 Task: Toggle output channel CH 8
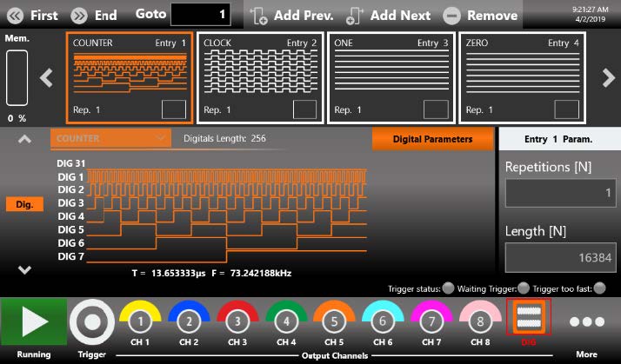click(x=481, y=321)
